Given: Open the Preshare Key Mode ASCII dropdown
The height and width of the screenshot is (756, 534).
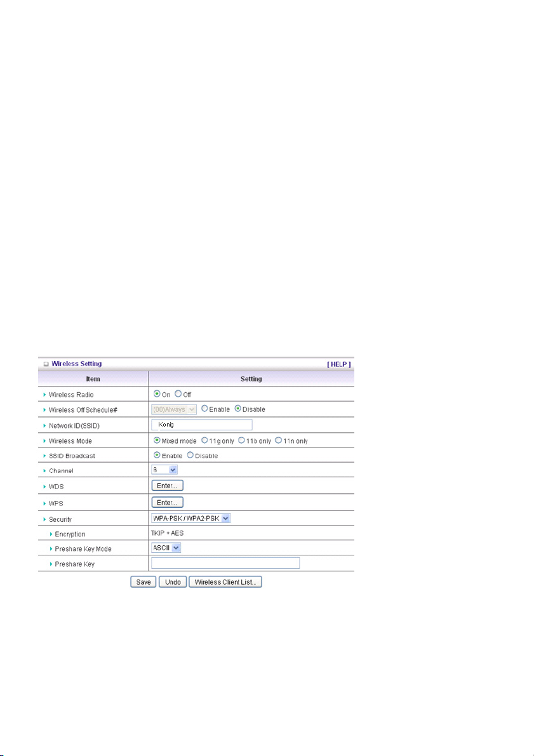Looking at the screenshot, I should [x=166, y=548].
